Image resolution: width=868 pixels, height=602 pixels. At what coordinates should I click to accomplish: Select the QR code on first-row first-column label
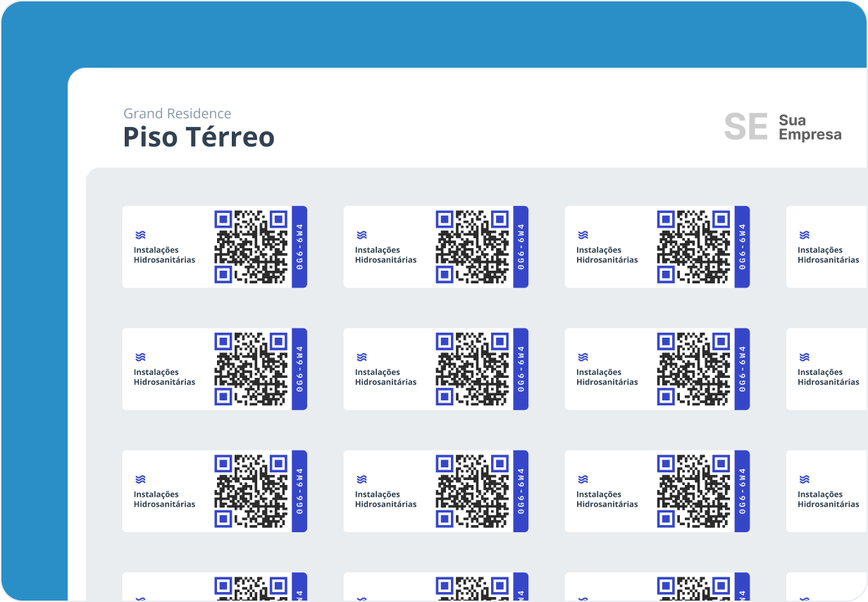251,247
